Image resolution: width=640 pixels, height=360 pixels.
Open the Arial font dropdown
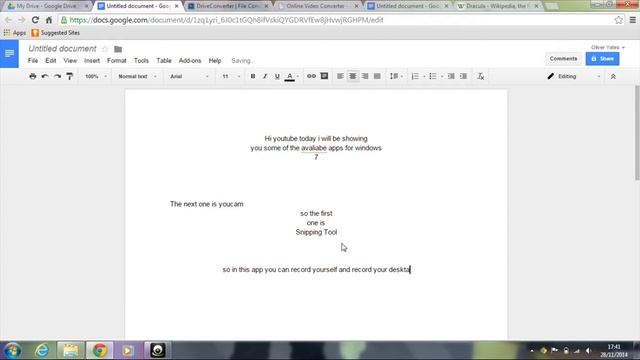point(189,76)
